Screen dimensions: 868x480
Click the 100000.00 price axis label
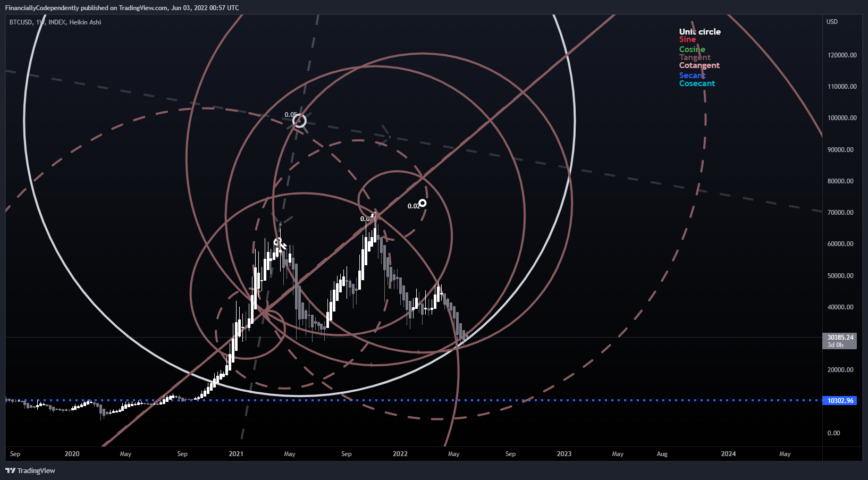pos(842,118)
